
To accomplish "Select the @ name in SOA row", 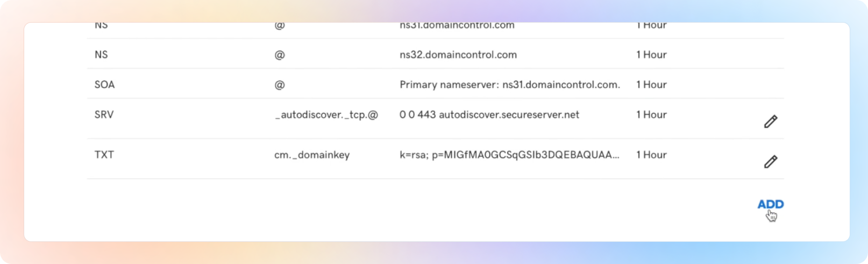I will 280,85.
